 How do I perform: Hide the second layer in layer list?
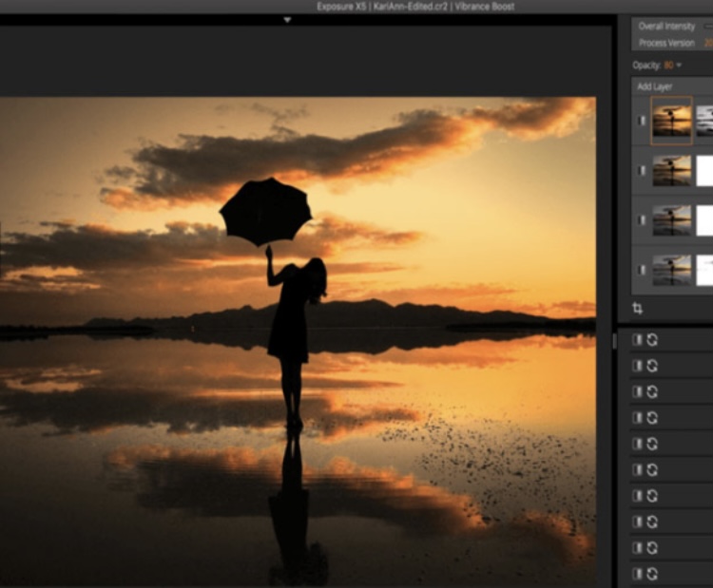[x=641, y=171]
